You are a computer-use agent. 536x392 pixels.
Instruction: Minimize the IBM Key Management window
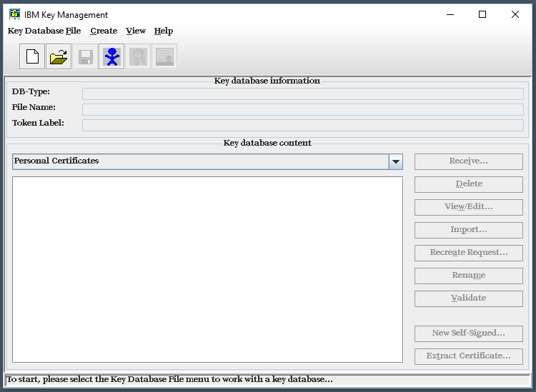coord(450,14)
